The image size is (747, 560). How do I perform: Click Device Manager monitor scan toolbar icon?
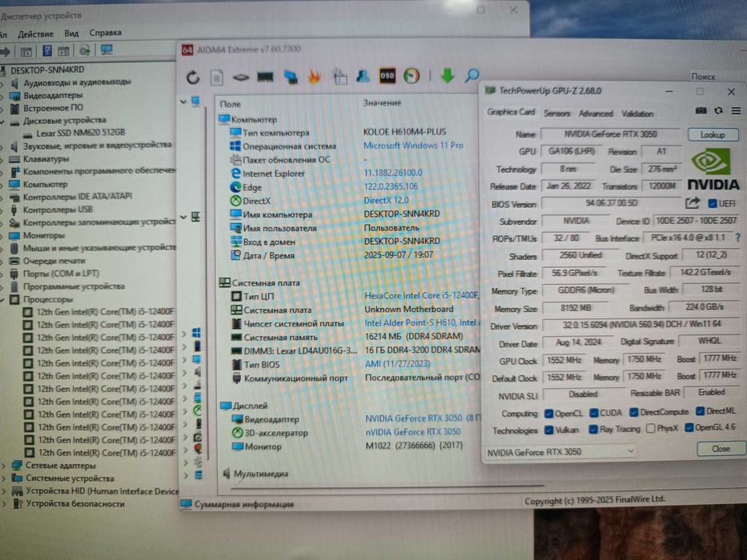[106, 50]
